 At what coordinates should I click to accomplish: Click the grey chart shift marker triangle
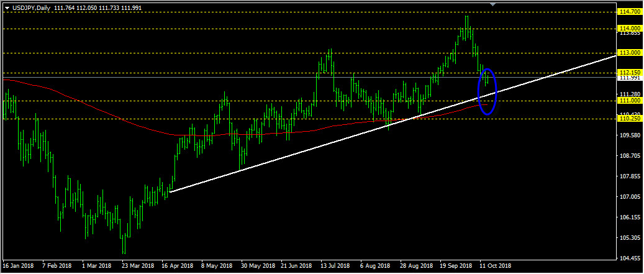tap(493, 4)
